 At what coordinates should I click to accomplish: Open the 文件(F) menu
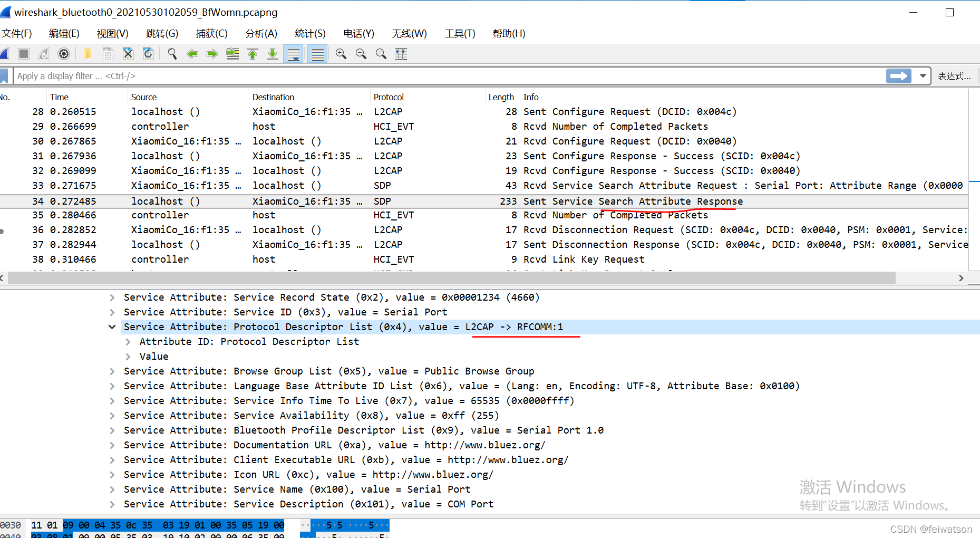tap(16, 34)
